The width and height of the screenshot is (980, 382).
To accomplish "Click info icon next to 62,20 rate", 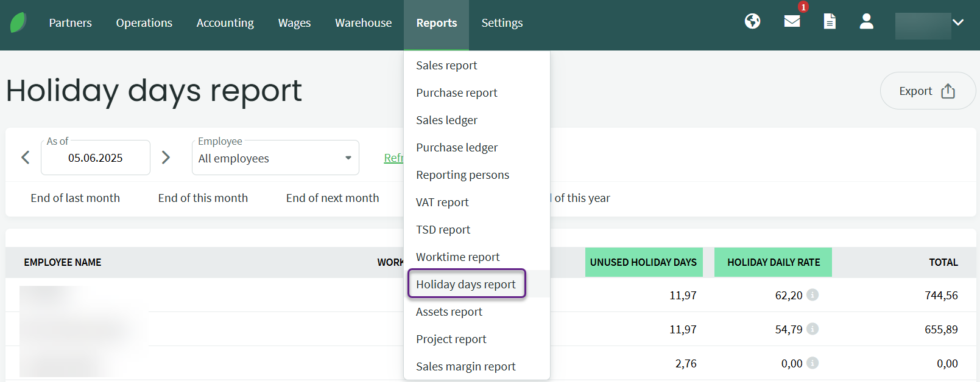I will point(813,295).
